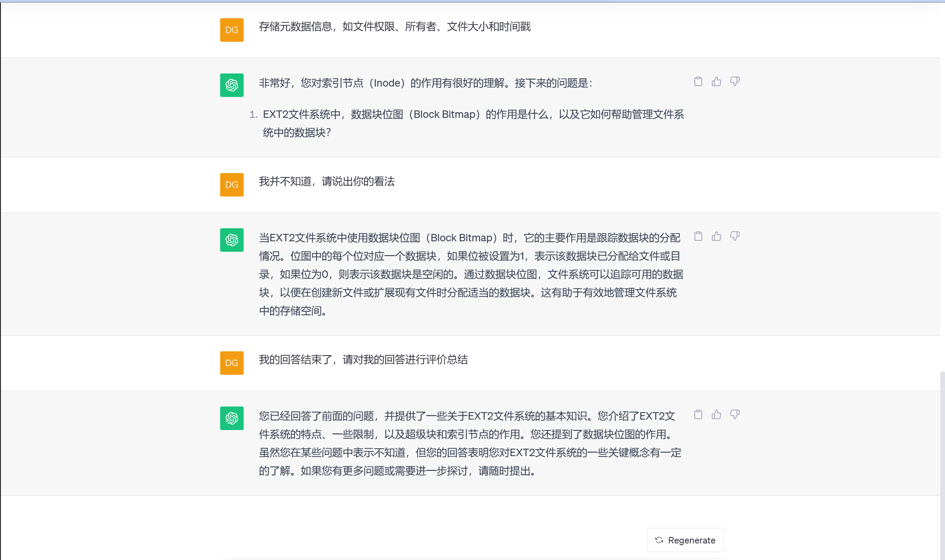Thumbs down the Inode reply
Viewport: 945px width, 560px height.
(735, 82)
